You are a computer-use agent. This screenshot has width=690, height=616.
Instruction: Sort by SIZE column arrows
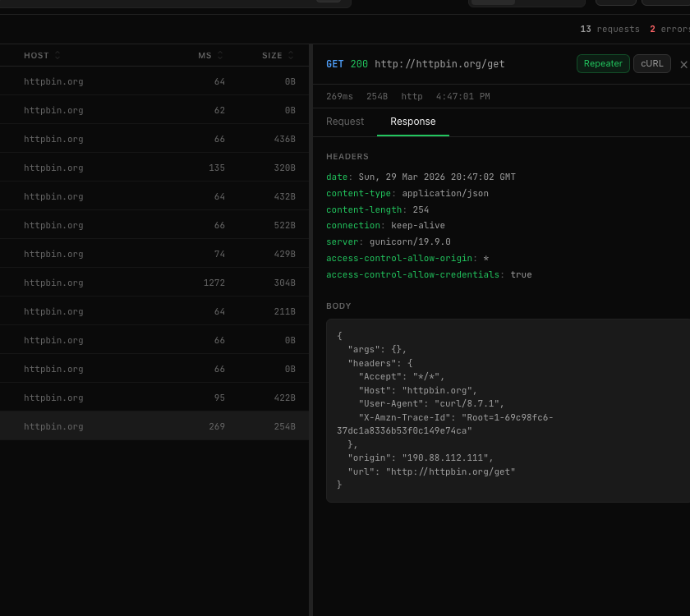[291, 56]
